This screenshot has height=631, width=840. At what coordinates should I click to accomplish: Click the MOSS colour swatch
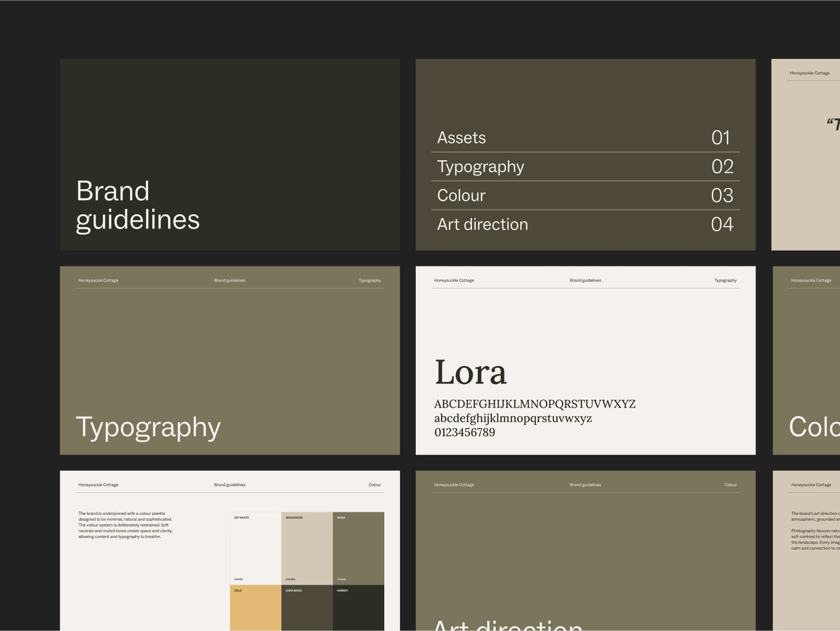[358, 546]
